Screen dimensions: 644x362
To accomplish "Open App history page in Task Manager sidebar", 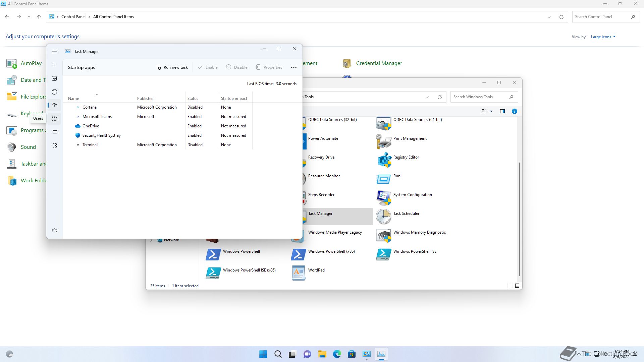I will click(x=54, y=92).
